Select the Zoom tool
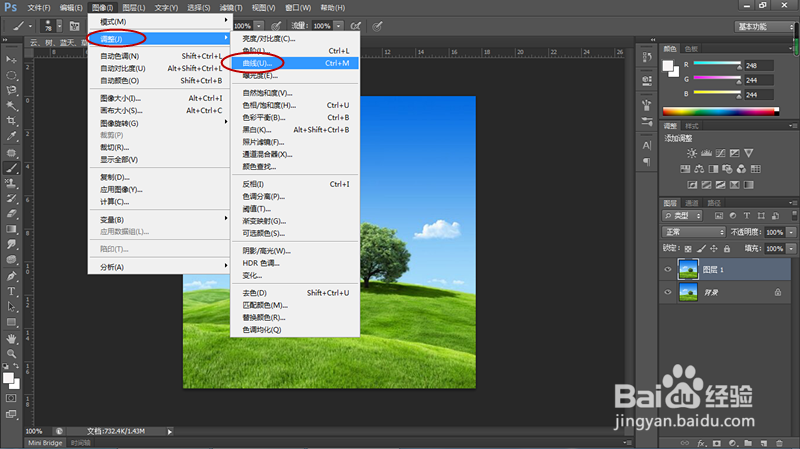Screen dimensions: 800x449 pos(11,354)
